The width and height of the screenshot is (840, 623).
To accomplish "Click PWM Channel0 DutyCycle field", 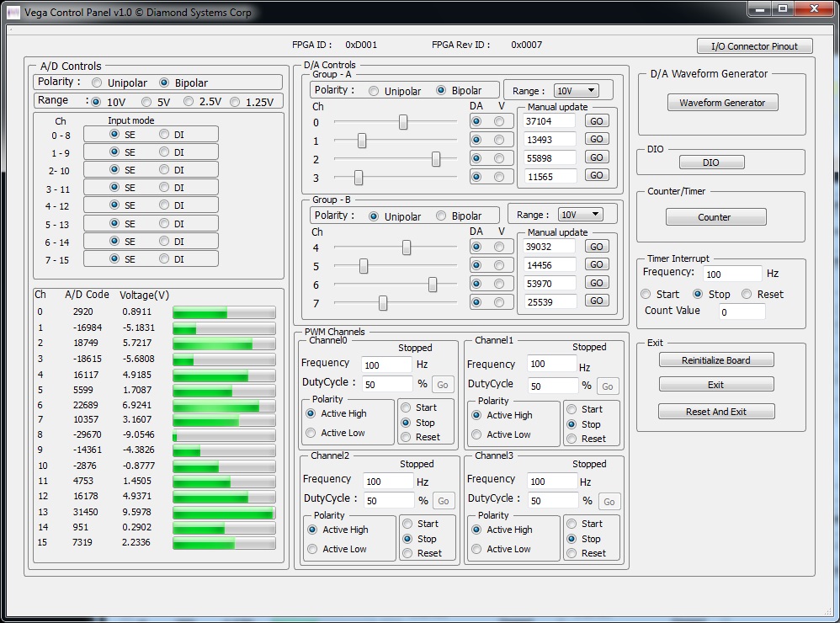I will point(387,384).
